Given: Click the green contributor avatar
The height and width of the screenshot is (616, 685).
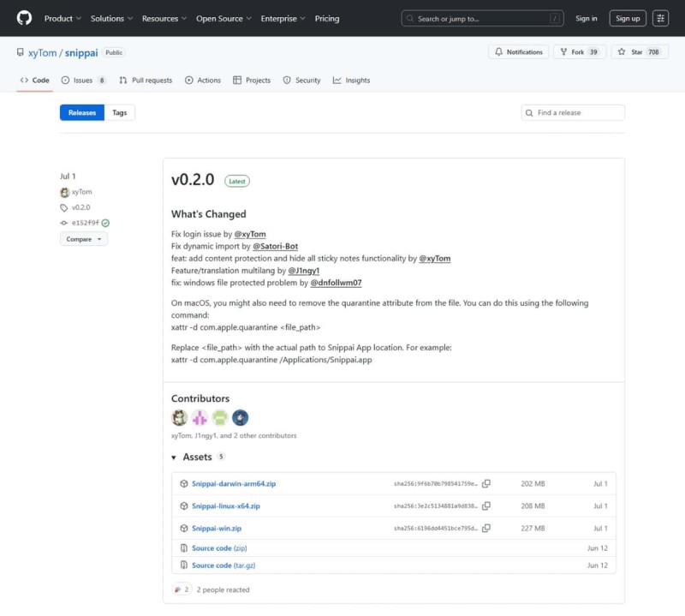Looking at the screenshot, I should point(220,418).
